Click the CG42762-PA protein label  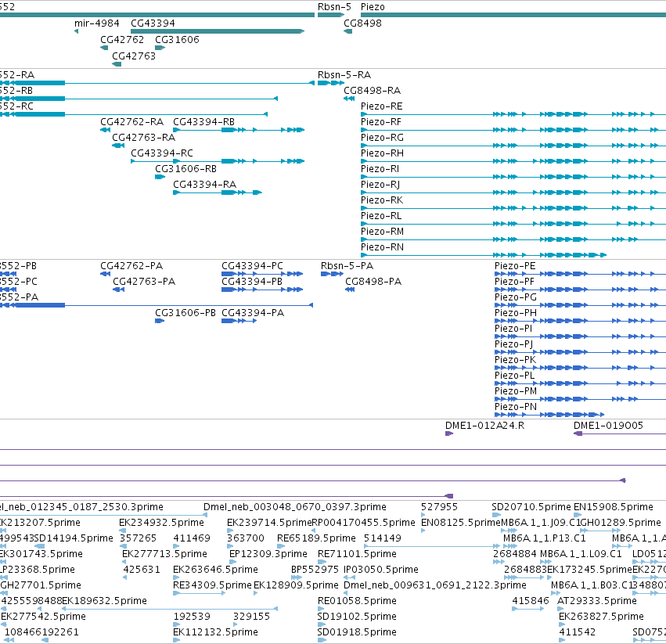click(x=131, y=266)
